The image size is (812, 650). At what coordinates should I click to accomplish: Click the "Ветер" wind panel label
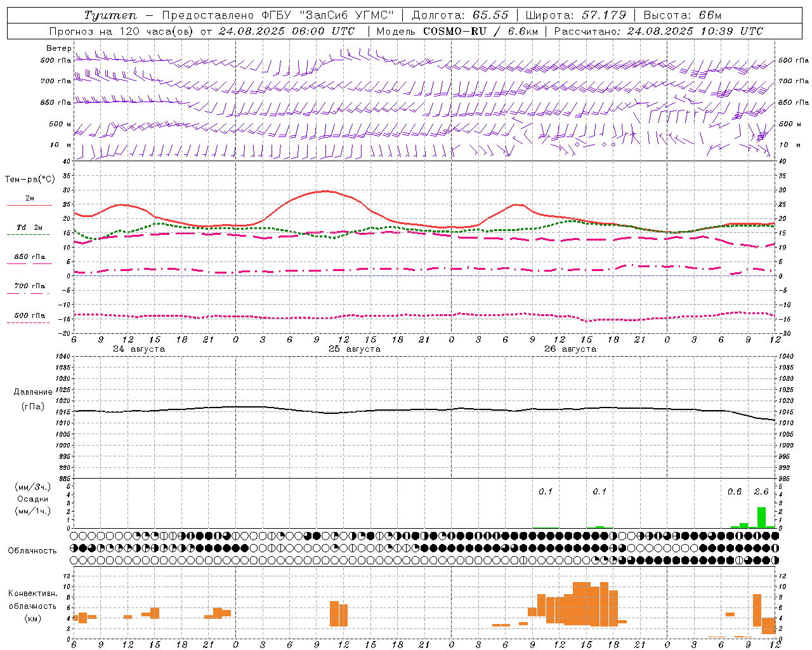point(58,48)
